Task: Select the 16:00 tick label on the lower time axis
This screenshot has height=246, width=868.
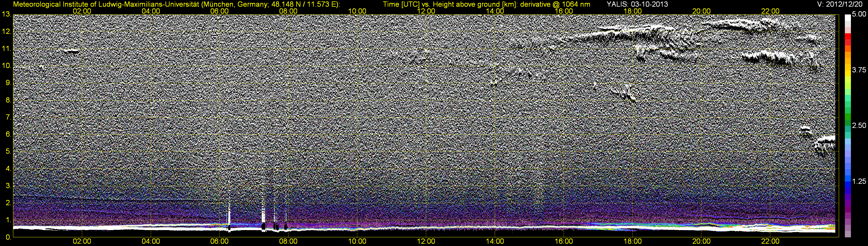Action: pos(564,242)
